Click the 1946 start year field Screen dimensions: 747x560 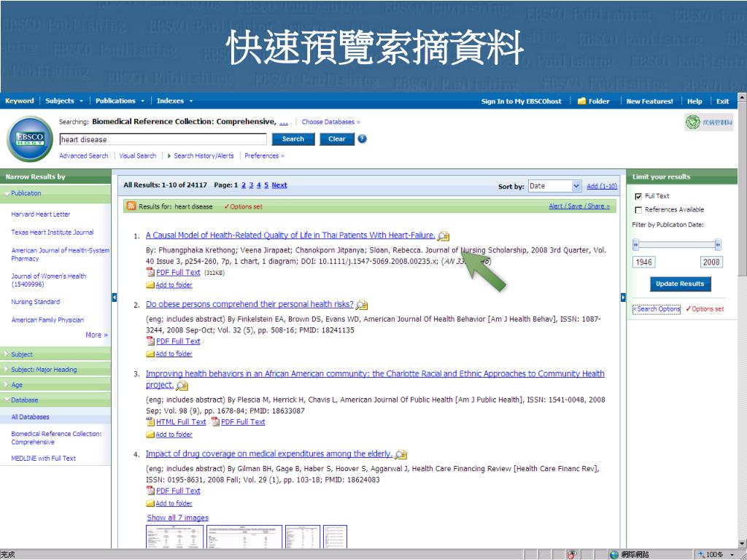click(643, 262)
